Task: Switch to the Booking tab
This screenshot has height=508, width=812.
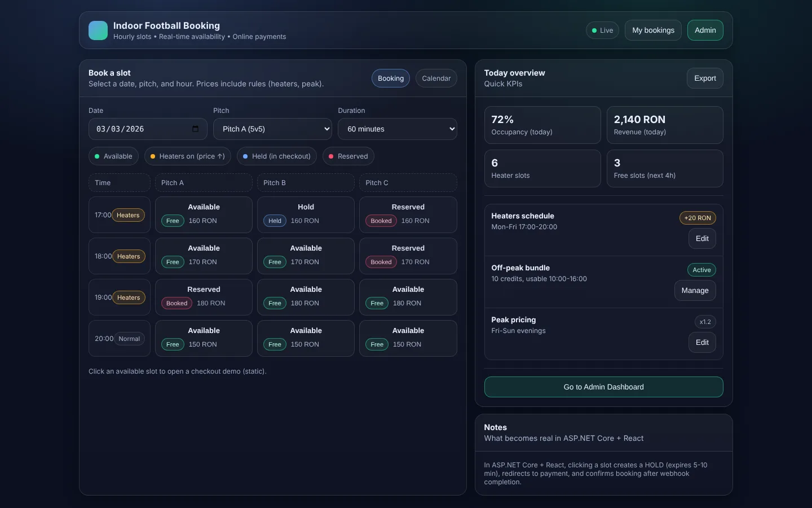Action: pos(391,78)
